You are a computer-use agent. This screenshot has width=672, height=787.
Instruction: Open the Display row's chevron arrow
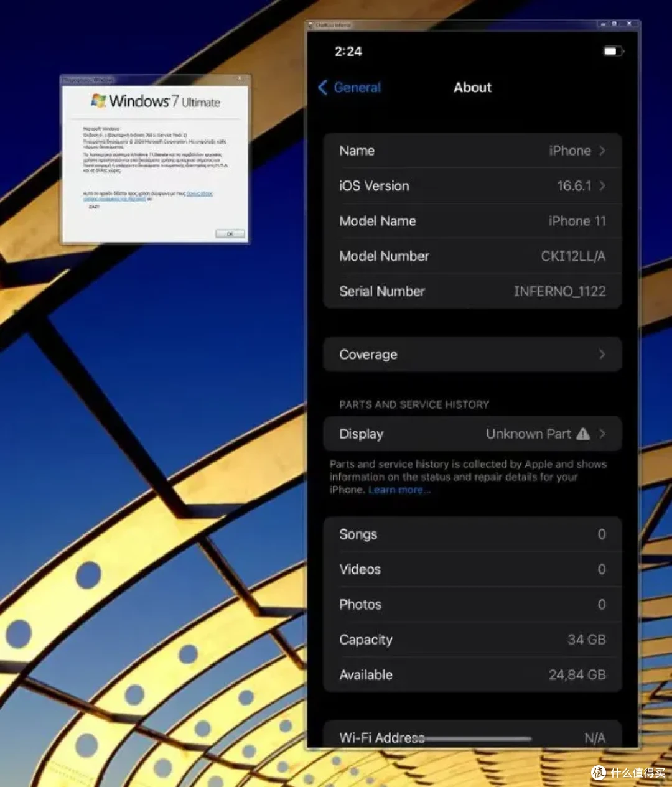pos(602,434)
